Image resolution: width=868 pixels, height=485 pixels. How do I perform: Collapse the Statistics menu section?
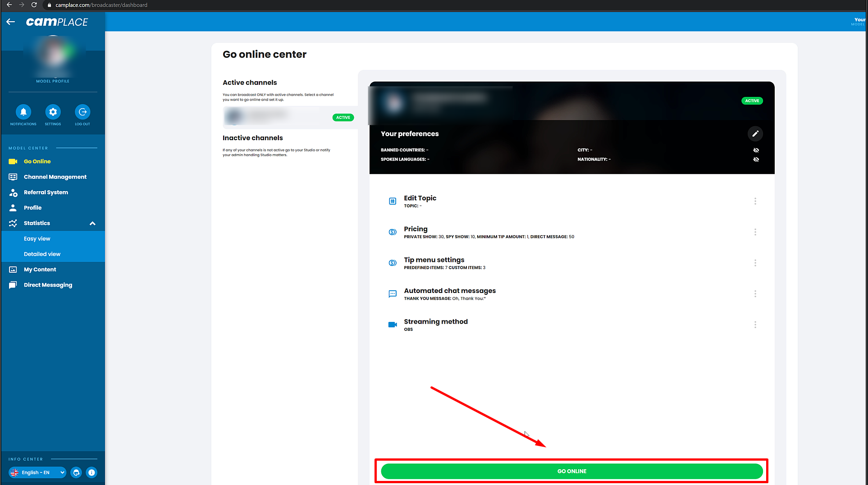[92, 223]
